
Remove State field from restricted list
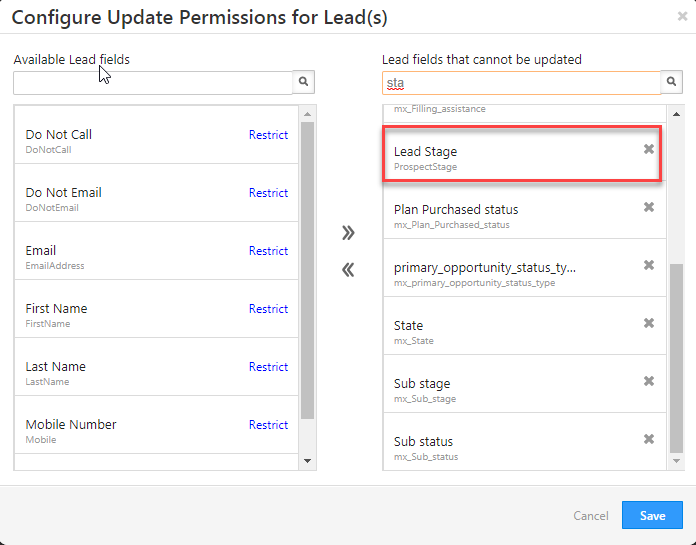(x=649, y=323)
